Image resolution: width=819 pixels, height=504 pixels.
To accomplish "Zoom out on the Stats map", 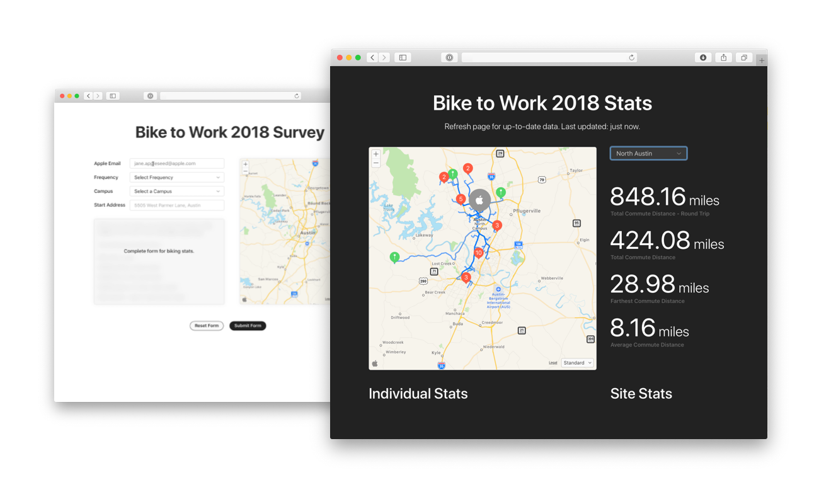I will pos(376,163).
